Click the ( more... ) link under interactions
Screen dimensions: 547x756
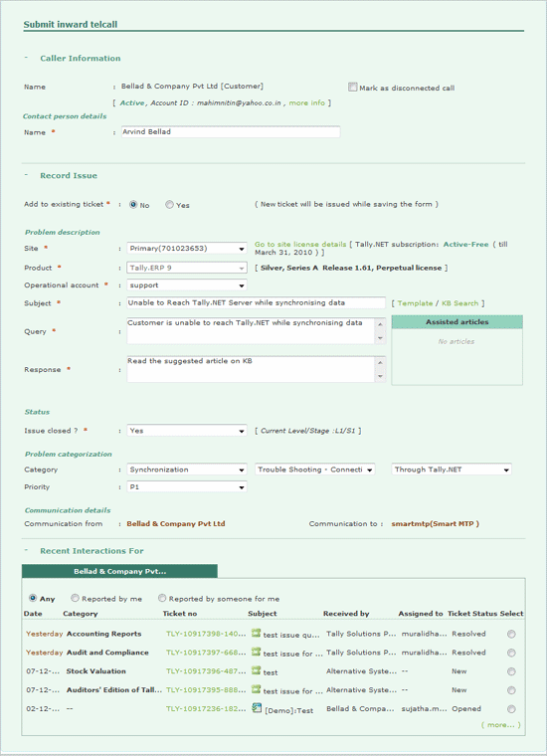[x=500, y=724]
